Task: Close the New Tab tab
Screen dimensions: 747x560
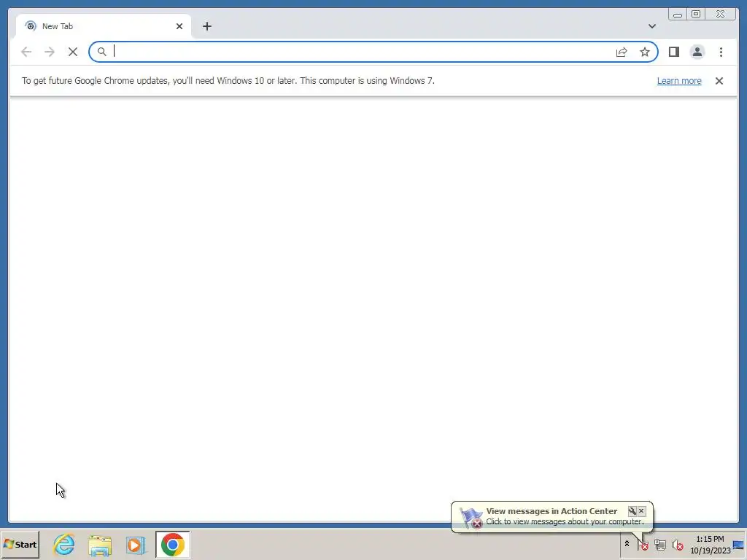Action: tap(179, 26)
